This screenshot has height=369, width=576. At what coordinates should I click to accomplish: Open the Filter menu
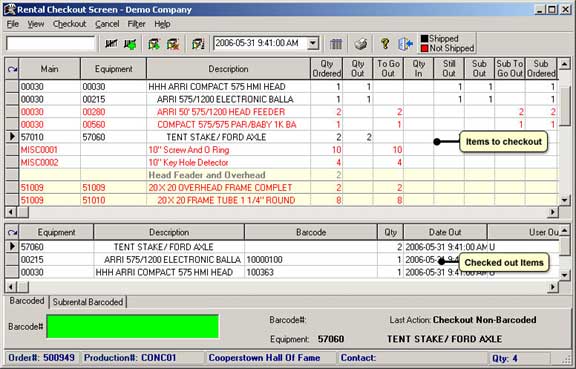136,24
